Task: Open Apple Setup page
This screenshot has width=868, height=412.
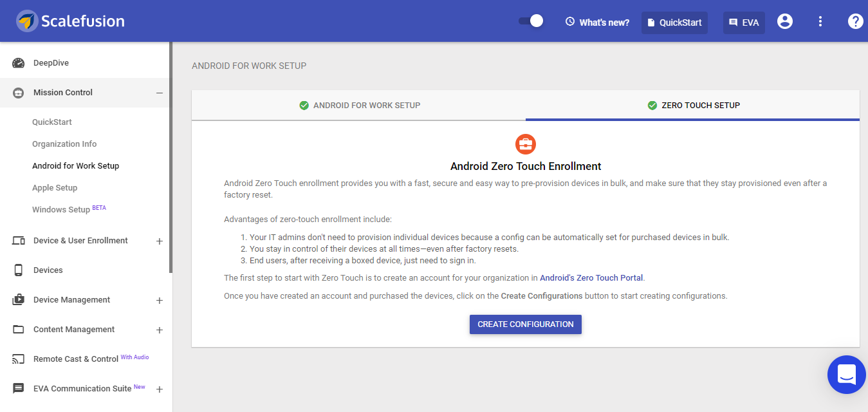Action: pos(55,188)
